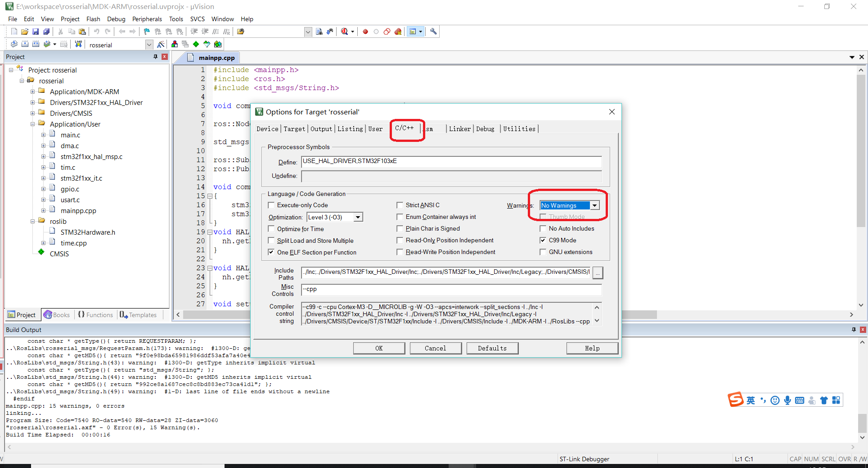Click the Misc Controls input field
The width and height of the screenshot is (868, 468).
451,290
